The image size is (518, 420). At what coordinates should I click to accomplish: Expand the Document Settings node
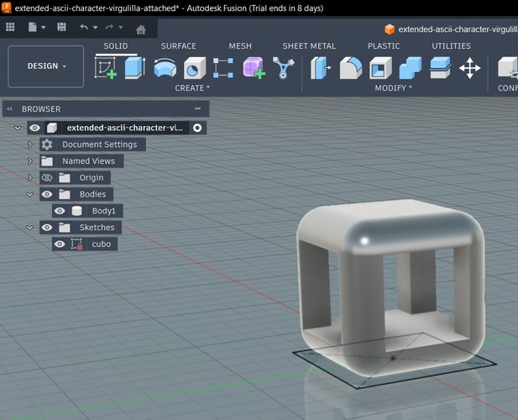(30, 144)
